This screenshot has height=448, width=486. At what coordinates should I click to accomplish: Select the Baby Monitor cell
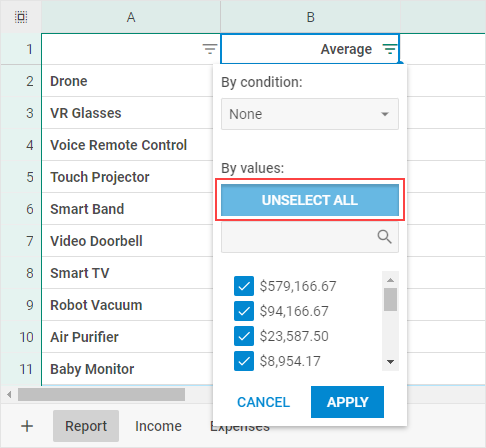pyautogui.click(x=127, y=369)
